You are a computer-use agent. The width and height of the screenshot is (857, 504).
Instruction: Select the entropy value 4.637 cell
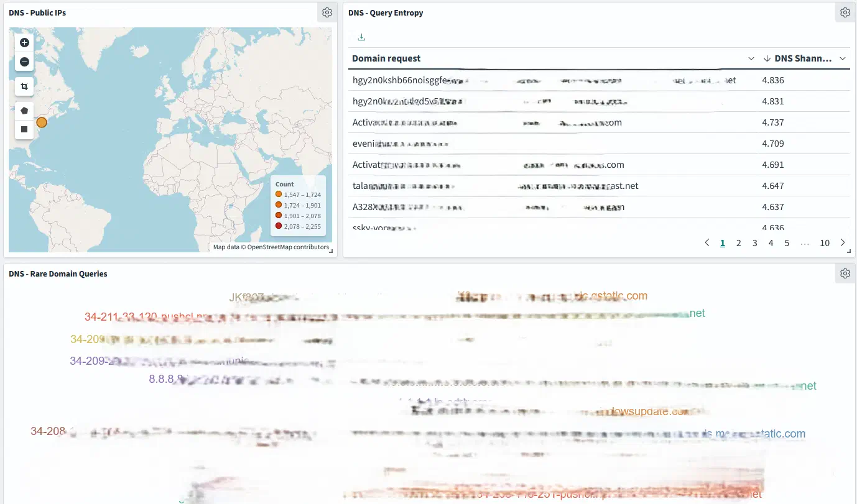tap(773, 207)
